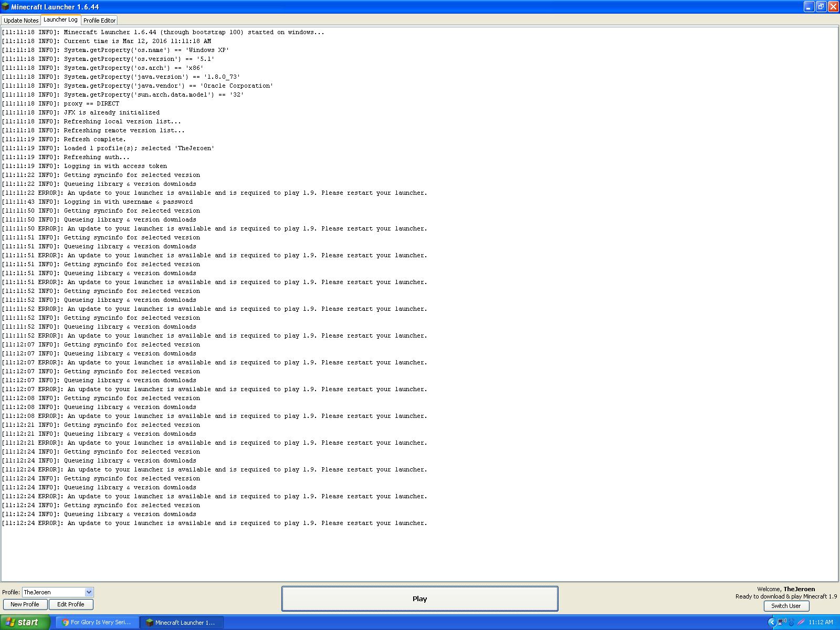The height and width of the screenshot is (630, 840).
Task: Click the 11:12:21 ERROR launcher update line
Action: pyautogui.click(x=215, y=443)
